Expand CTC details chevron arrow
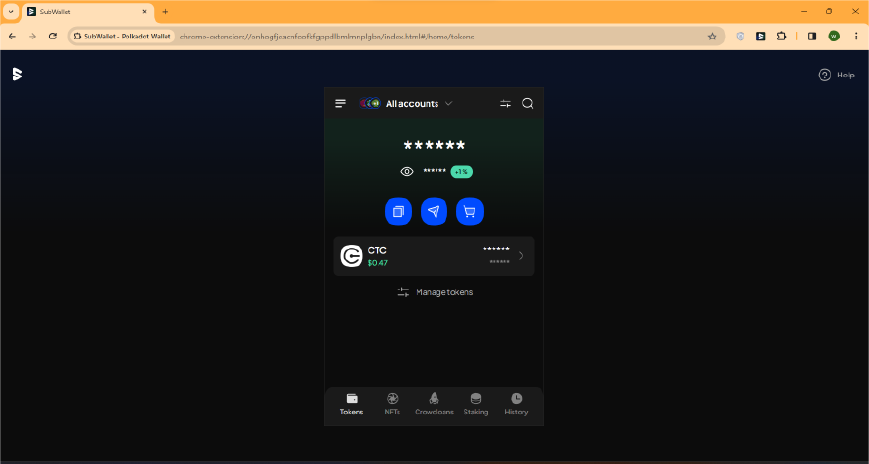Viewport: 869px width, 464px height. point(521,256)
